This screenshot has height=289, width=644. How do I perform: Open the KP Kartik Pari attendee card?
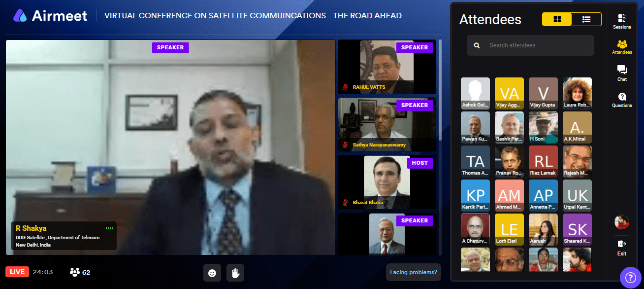[475, 195]
